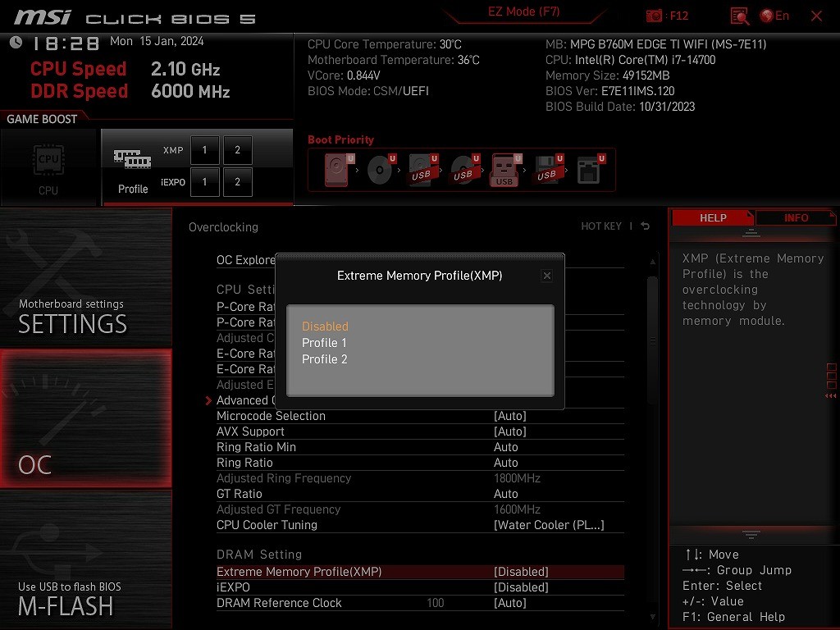The image size is (840, 630).
Task: Select the optical disc boot device icon
Action: (381, 170)
